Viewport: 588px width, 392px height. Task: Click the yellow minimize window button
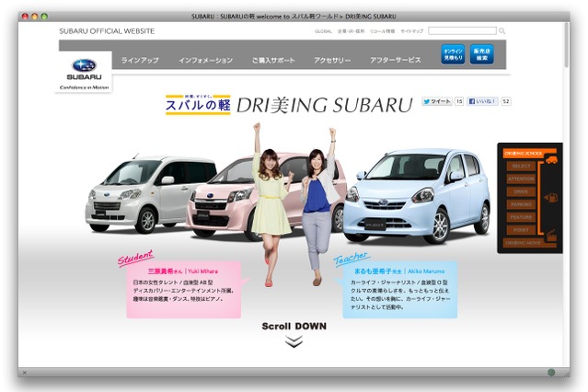(34, 17)
